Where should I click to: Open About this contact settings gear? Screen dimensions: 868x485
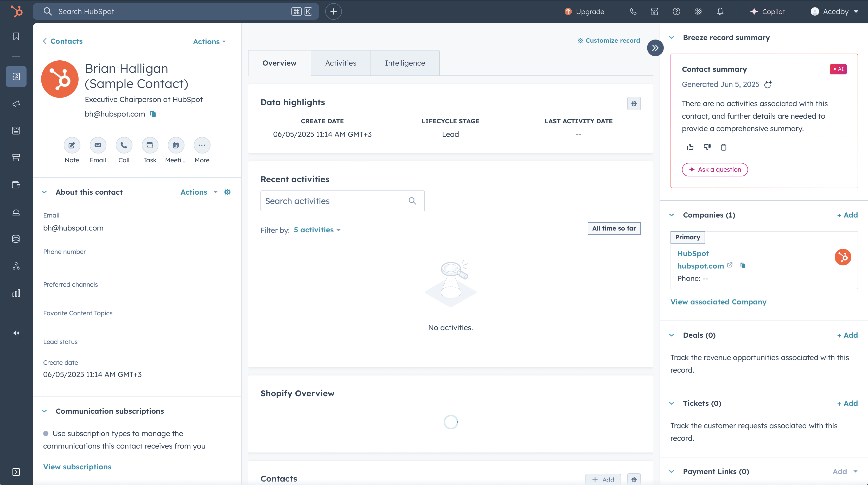(x=227, y=192)
